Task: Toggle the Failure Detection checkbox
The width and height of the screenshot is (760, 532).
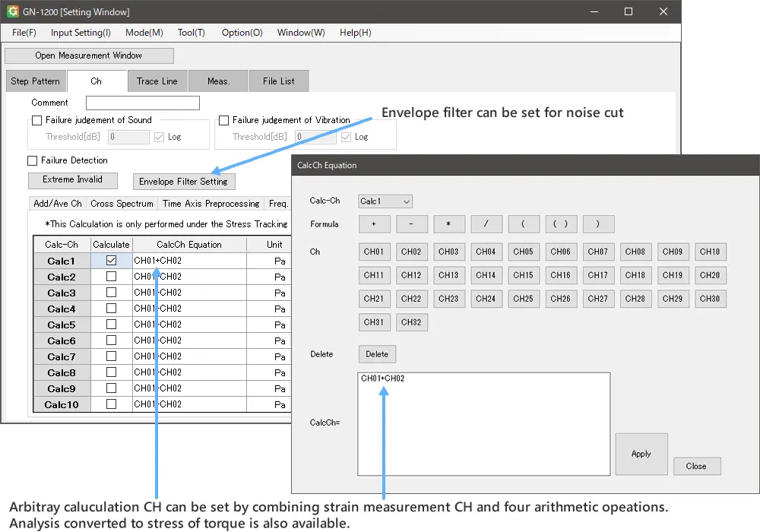Action: pyautogui.click(x=33, y=161)
